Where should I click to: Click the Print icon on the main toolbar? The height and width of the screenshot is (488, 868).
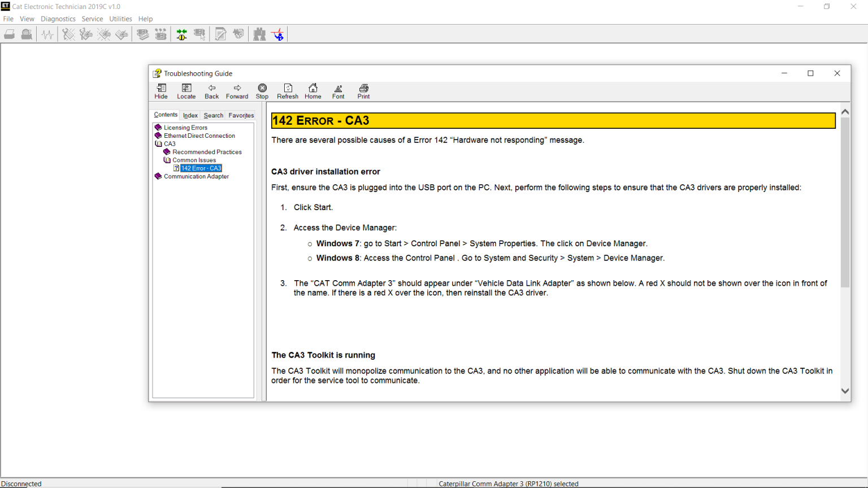9,34
